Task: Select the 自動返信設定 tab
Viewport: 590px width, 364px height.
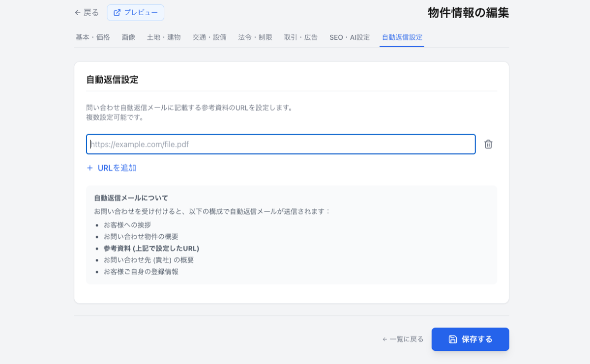Action: pos(402,37)
